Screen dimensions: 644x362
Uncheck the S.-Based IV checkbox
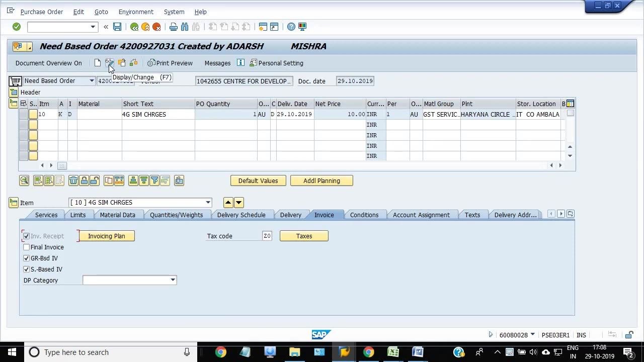[27, 269]
